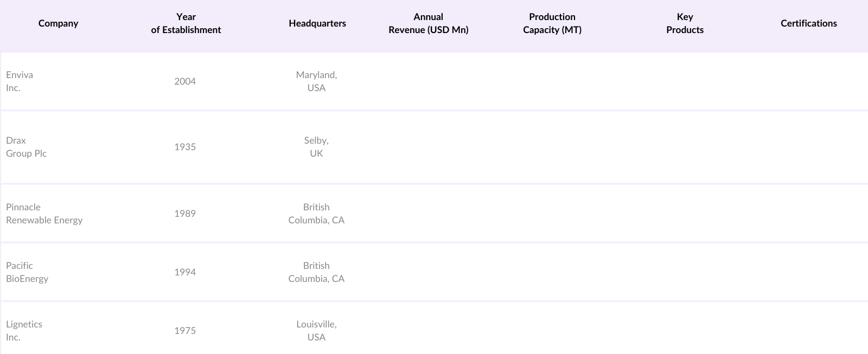Click the Headquarters column header
This screenshot has height=354, width=868.
(317, 23)
